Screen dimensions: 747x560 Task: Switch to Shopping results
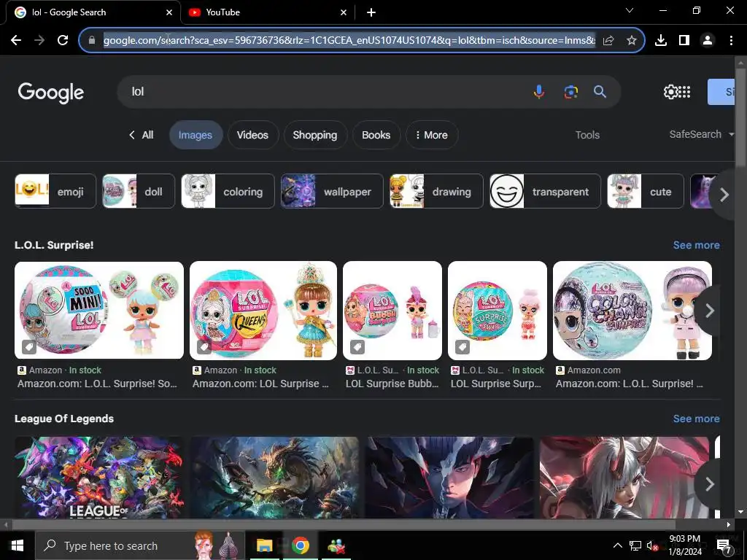(315, 135)
